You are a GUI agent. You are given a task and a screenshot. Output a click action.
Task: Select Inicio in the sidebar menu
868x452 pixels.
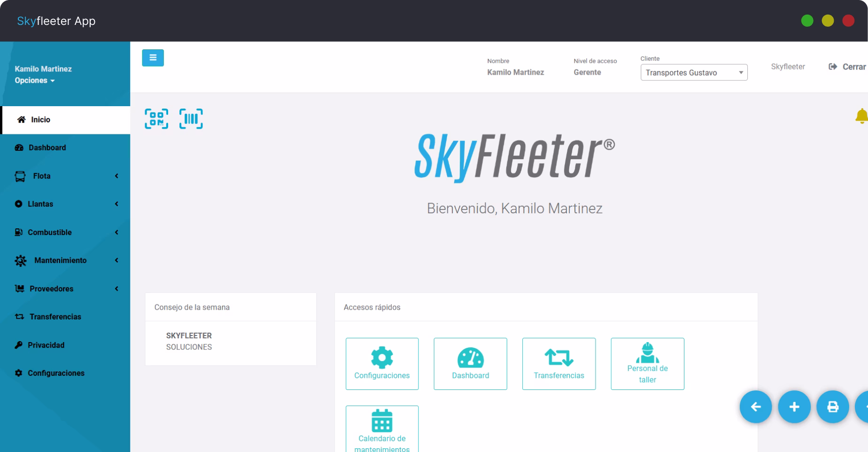coord(40,119)
